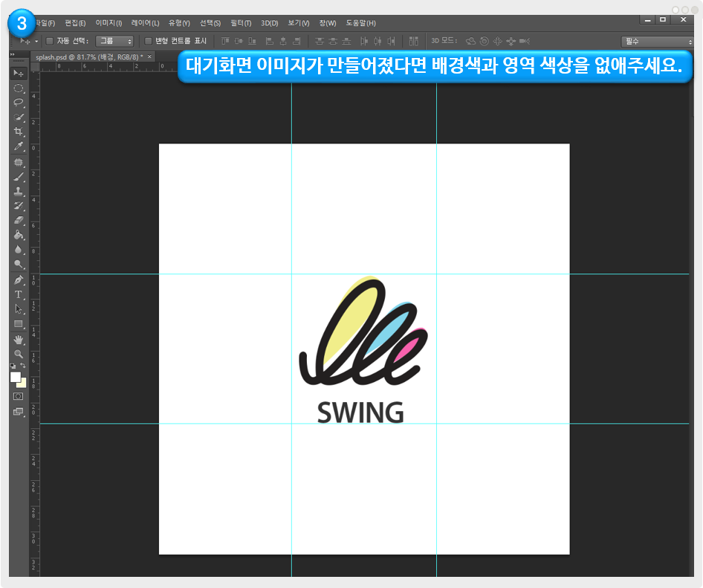
Task: Open the 이미지(I) menu
Action: pos(108,23)
